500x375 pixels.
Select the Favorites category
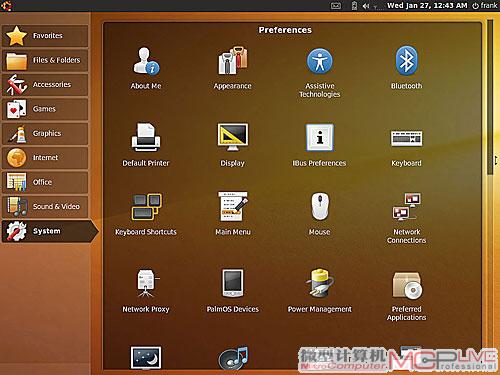(45, 36)
